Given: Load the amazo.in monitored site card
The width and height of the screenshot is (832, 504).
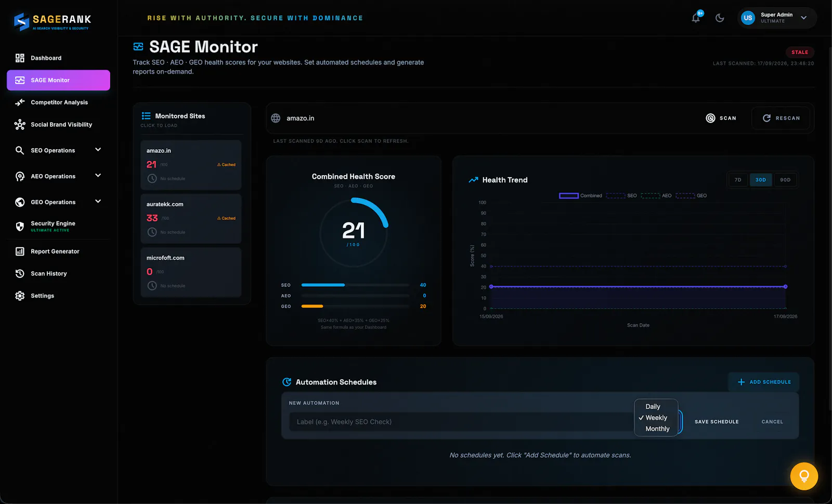Looking at the screenshot, I should tap(191, 165).
